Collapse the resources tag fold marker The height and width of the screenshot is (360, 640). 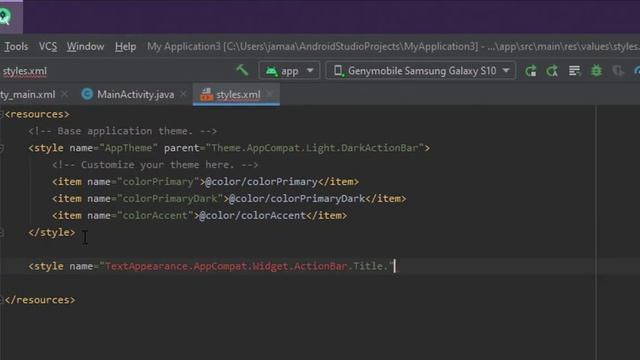(x=2, y=114)
